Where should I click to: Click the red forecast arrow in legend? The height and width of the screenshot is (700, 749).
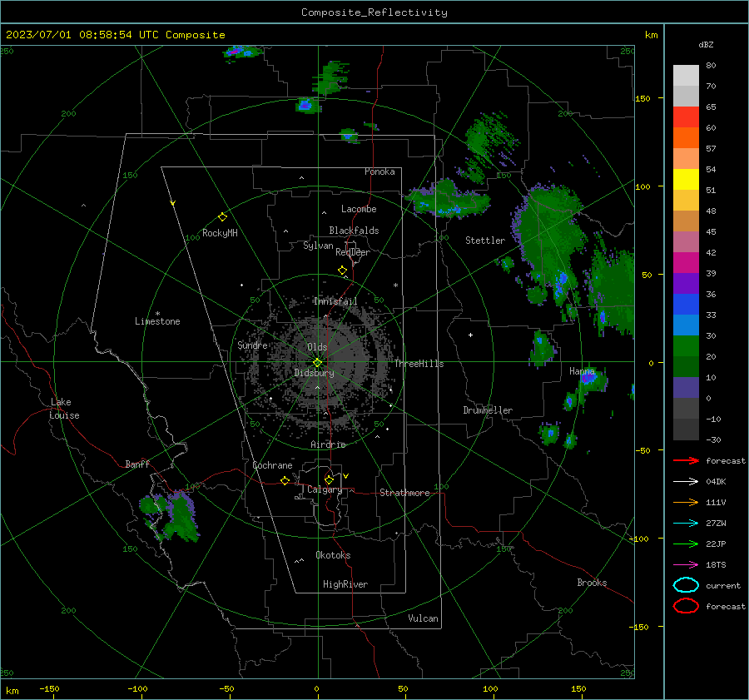pyautogui.click(x=686, y=460)
